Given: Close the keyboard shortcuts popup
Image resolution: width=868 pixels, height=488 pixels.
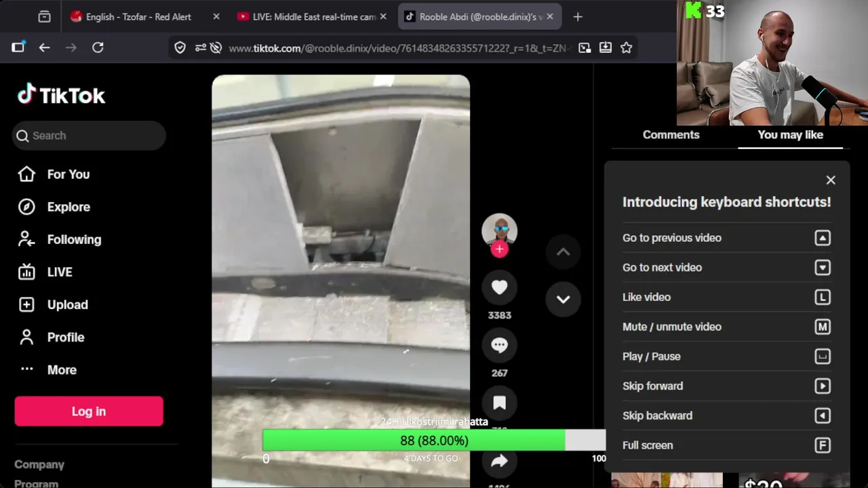Looking at the screenshot, I should (x=831, y=180).
